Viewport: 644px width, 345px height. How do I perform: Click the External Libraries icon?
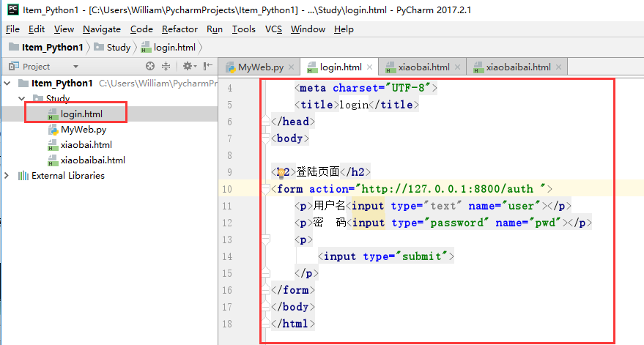click(x=23, y=176)
